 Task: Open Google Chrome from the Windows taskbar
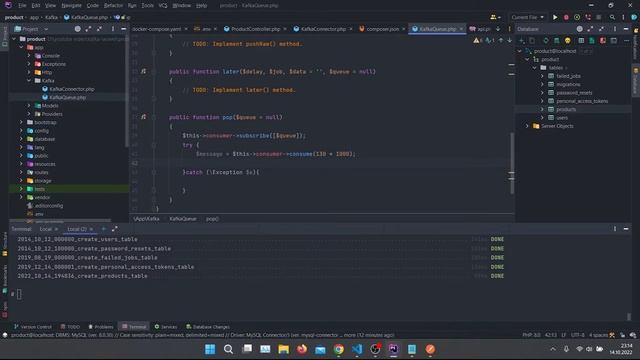pos(338,349)
